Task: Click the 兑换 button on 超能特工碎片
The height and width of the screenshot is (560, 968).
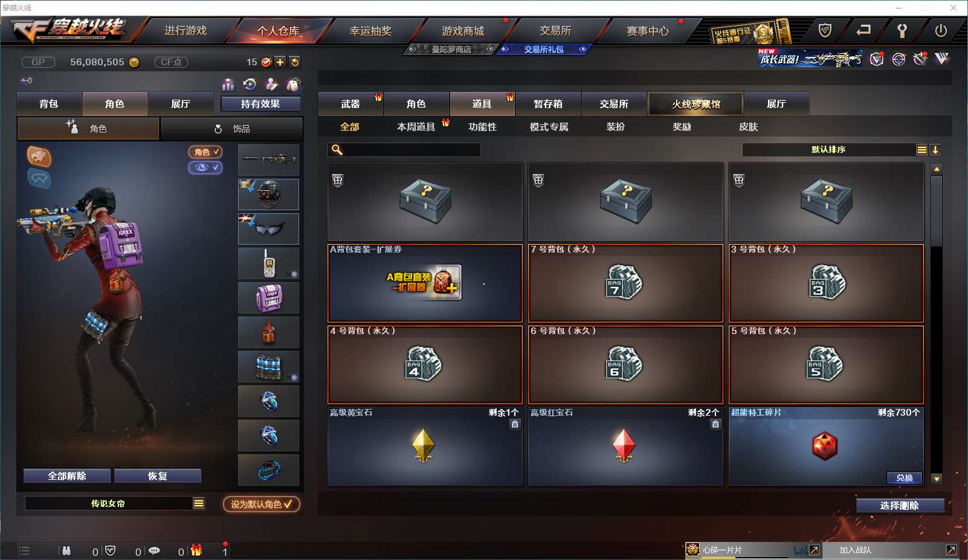Action: coord(905,477)
